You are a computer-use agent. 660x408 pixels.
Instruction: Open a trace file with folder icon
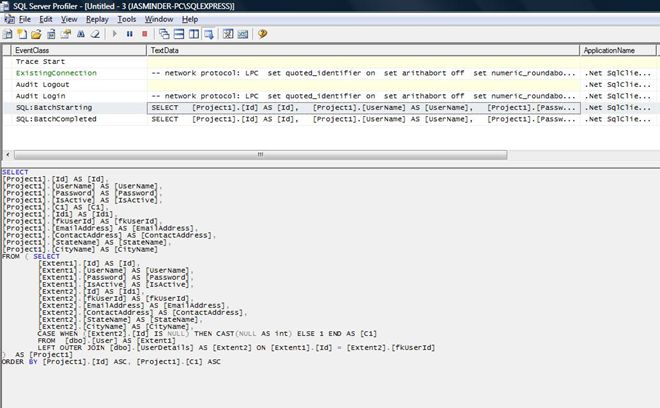[36, 34]
